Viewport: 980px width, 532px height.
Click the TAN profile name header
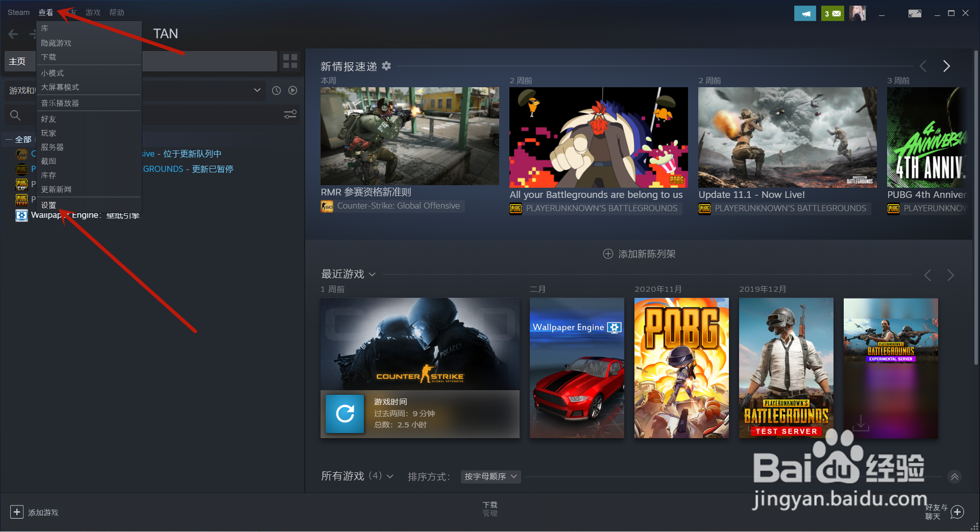165,34
